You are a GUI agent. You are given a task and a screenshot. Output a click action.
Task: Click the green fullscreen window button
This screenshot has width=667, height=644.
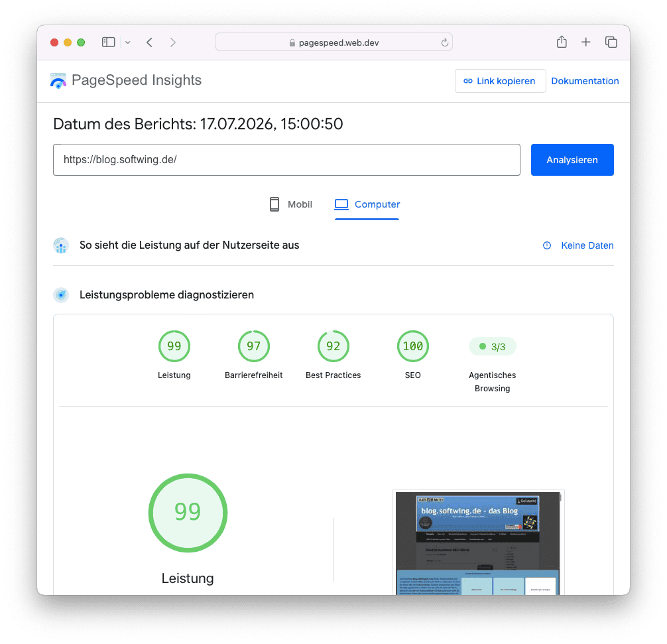[x=81, y=42]
